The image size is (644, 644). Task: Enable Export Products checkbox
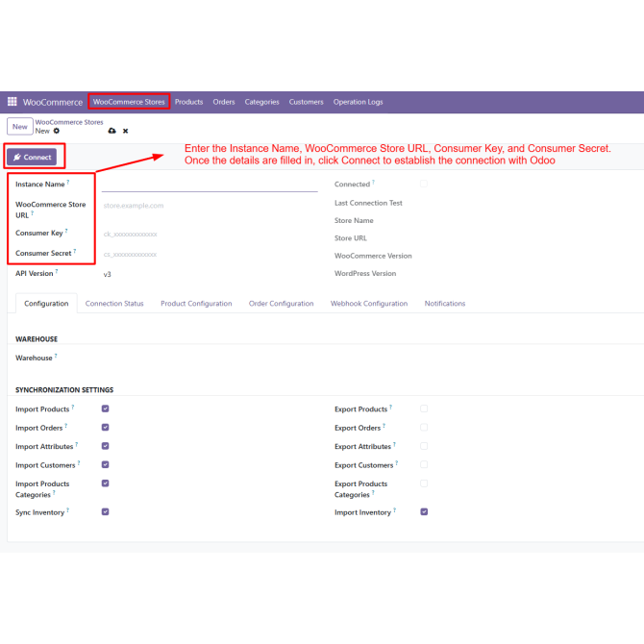[424, 409]
